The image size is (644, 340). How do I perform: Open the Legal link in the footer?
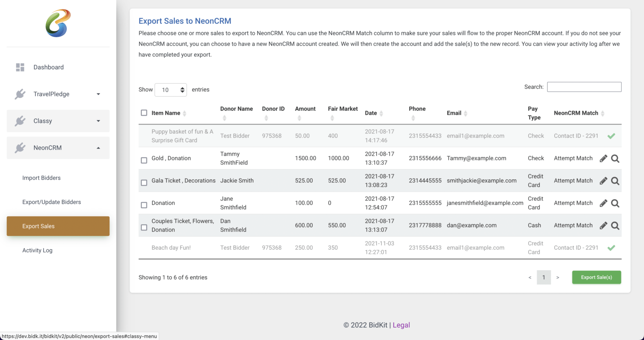(x=401, y=325)
